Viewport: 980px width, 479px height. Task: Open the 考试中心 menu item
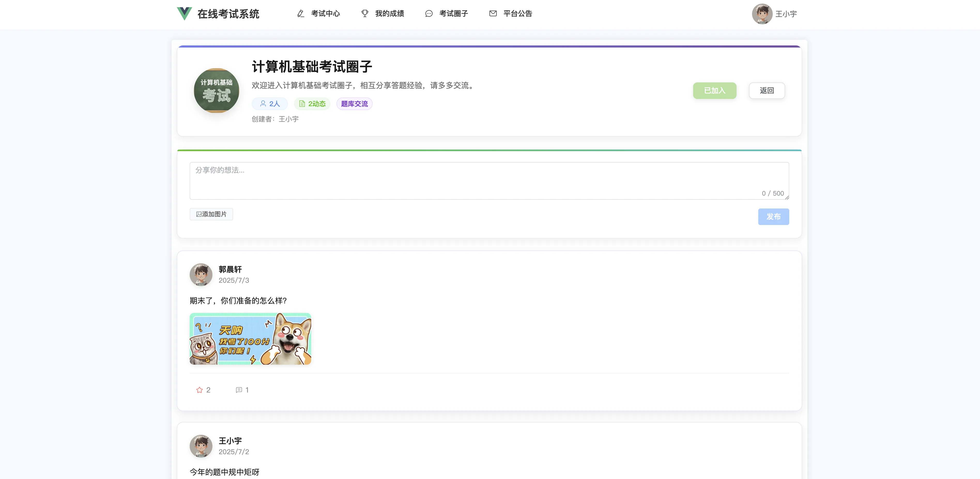click(x=325, y=14)
